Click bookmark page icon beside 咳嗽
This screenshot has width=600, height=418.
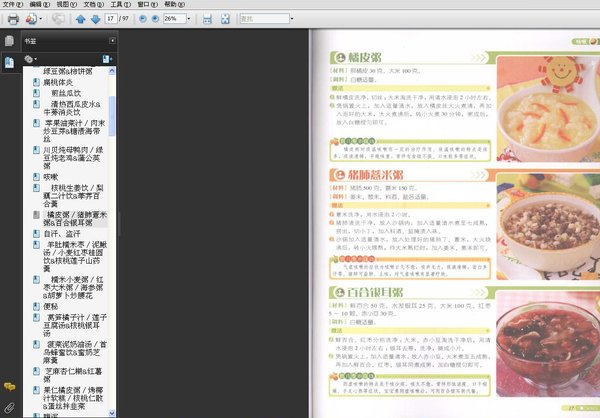click(36, 176)
